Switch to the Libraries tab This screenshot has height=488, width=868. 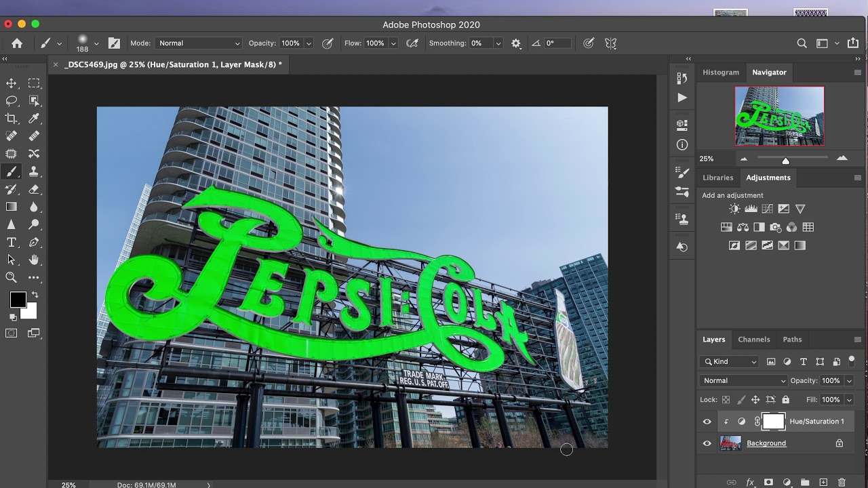[717, 178]
